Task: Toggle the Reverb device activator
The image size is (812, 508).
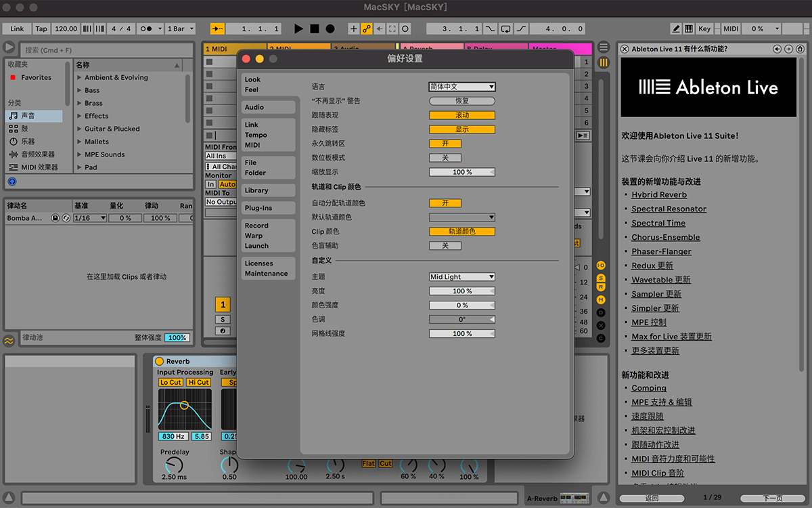Action: pyautogui.click(x=160, y=361)
